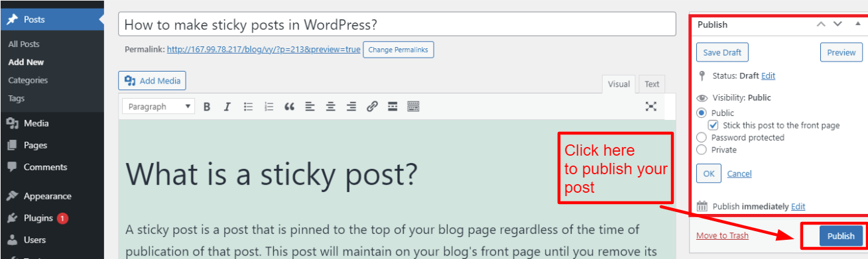
Task: Select Private visibility option
Action: click(x=702, y=150)
